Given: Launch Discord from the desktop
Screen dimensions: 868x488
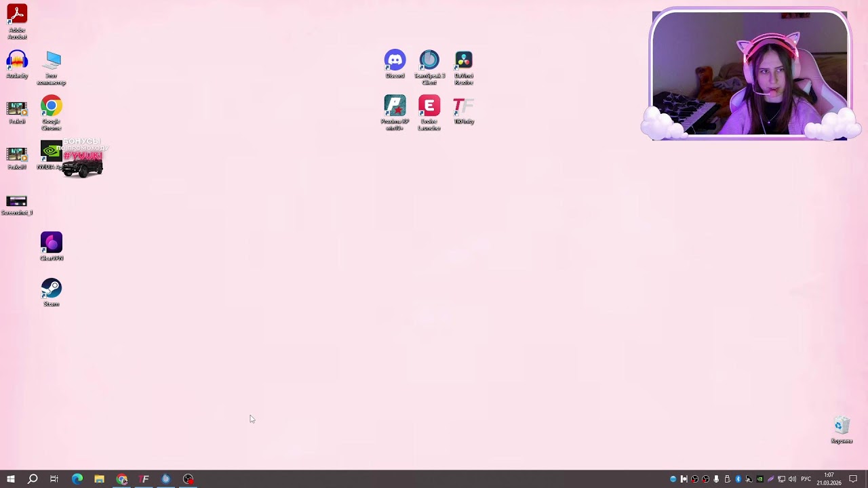Looking at the screenshot, I should coord(395,64).
